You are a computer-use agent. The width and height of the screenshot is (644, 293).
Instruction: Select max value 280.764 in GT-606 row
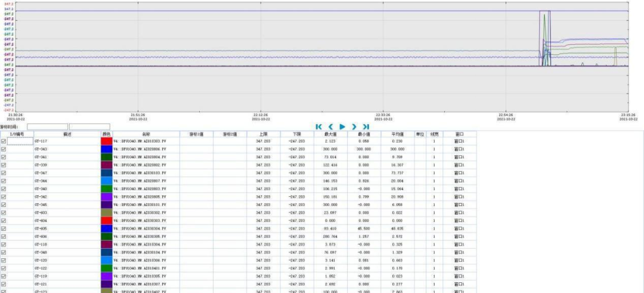[330, 236]
